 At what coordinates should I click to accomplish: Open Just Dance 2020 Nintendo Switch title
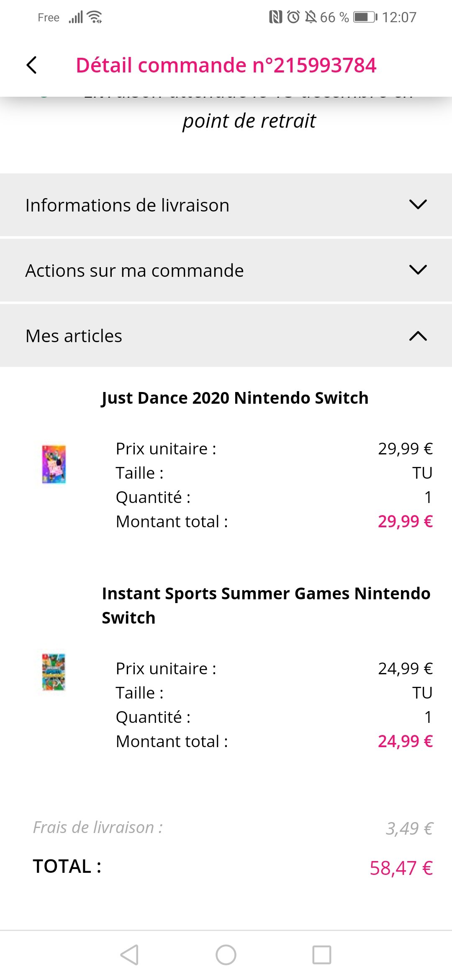[x=235, y=398]
